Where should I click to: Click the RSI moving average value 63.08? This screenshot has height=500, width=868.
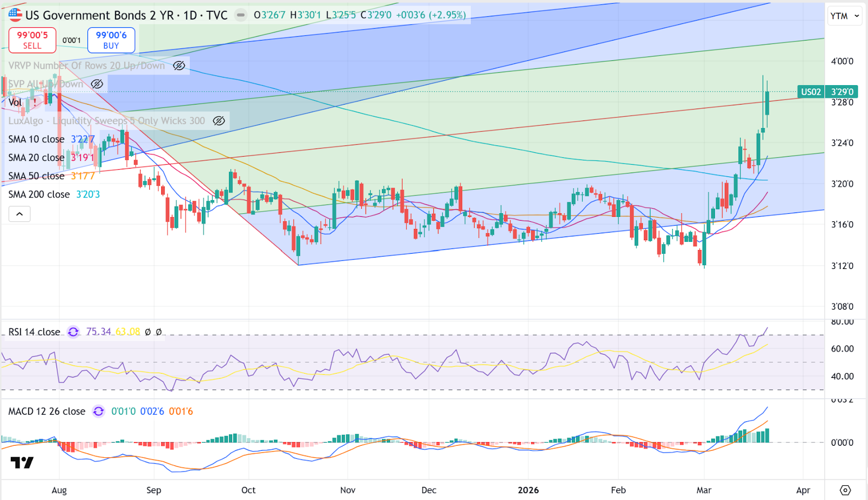(127, 332)
